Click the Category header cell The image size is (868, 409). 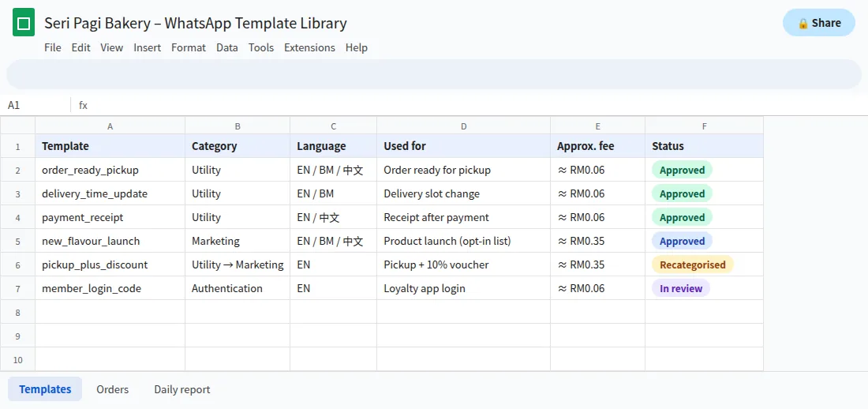[238, 146]
